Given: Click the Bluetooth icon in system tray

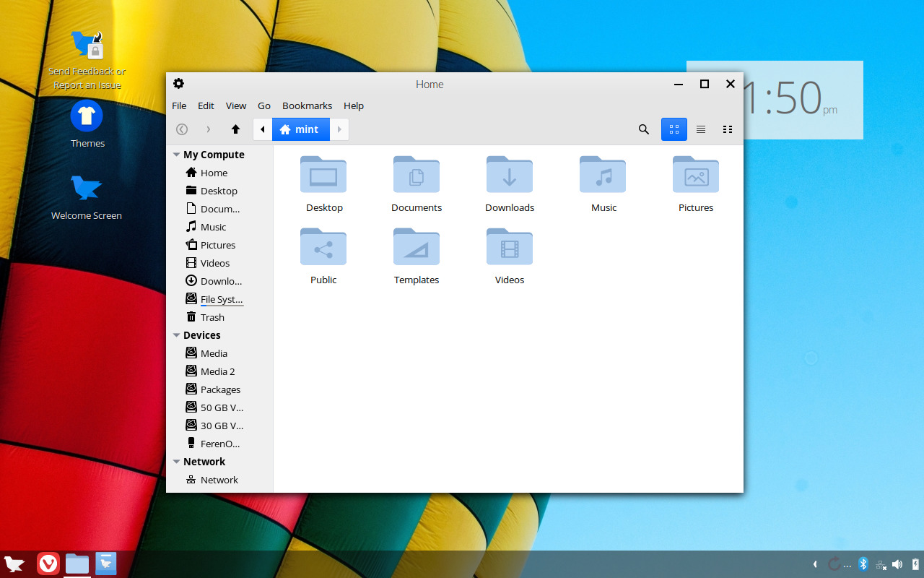Looking at the screenshot, I should 862,564.
